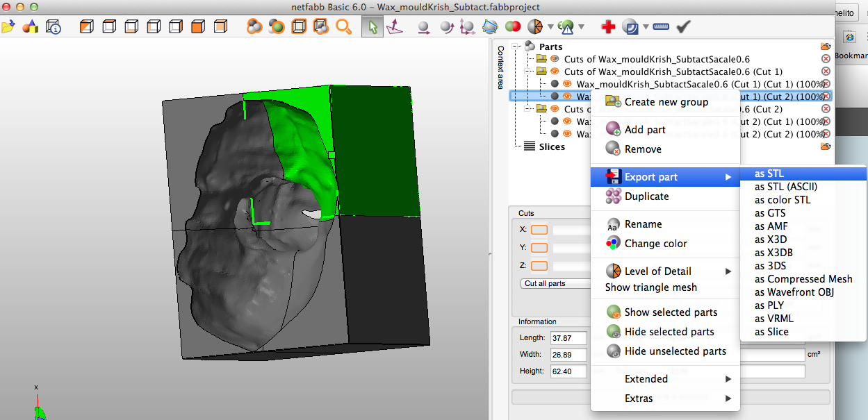The width and height of the screenshot is (868, 420).
Task: Open project via yellow folder toolbar icon
Action: coord(8,27)
